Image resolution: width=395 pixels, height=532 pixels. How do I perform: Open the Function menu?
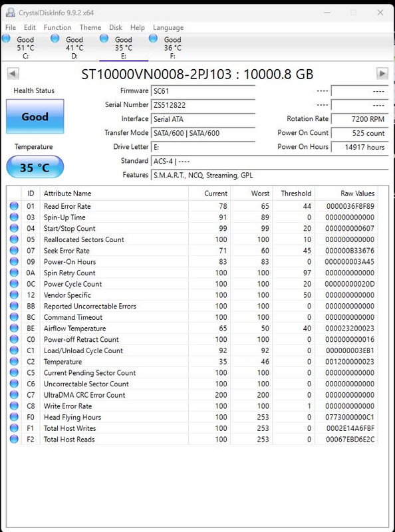pos(57,27)
